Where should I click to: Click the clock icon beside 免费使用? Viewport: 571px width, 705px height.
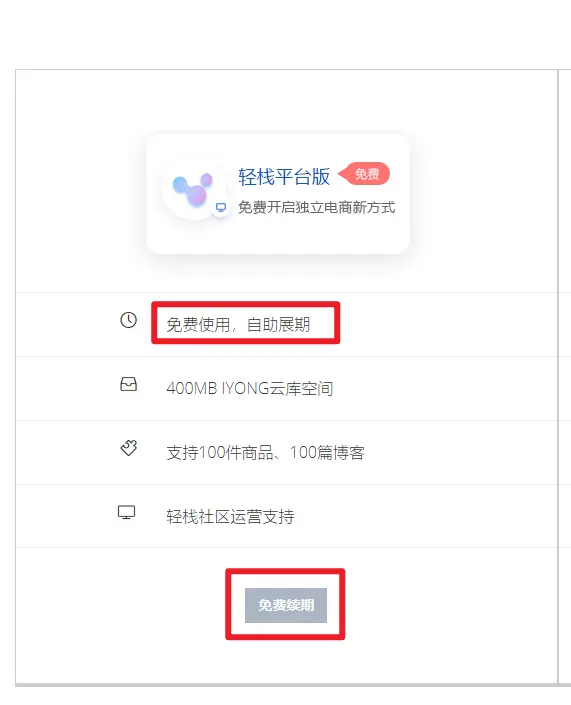[128, 320]
